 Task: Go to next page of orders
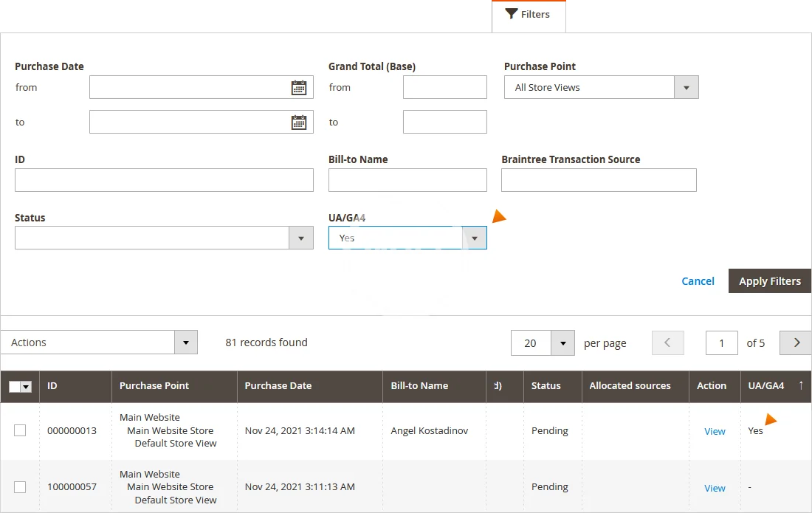[x=796, y=342]
